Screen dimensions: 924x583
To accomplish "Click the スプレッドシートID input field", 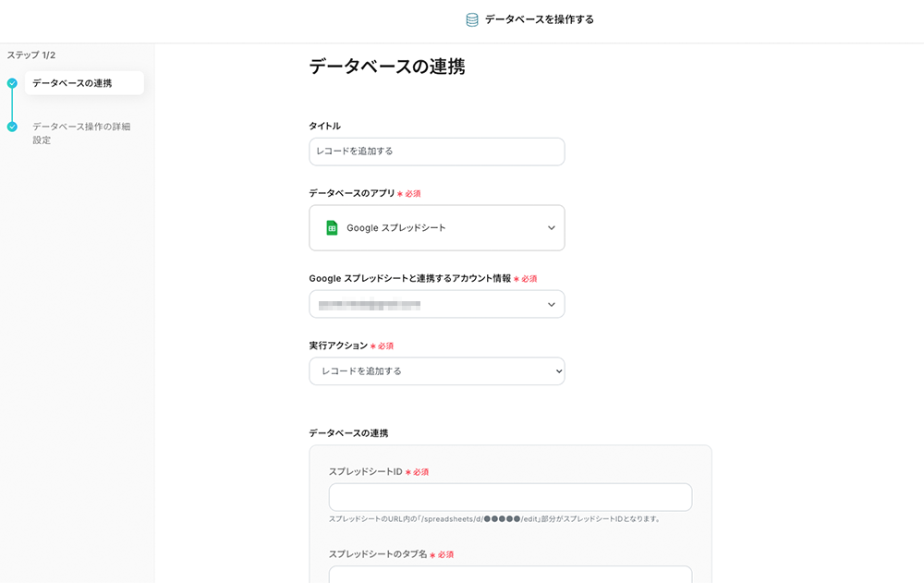I will 510,497.
